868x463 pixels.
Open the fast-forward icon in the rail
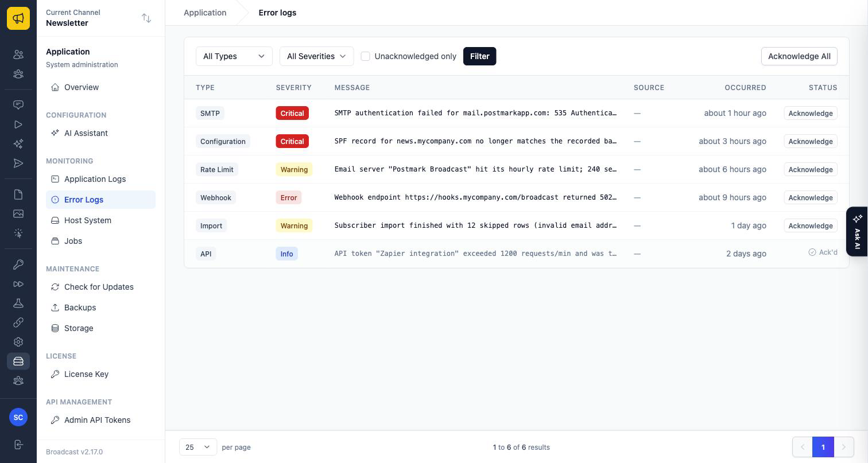pyautogui.click(x=18, y=284)
